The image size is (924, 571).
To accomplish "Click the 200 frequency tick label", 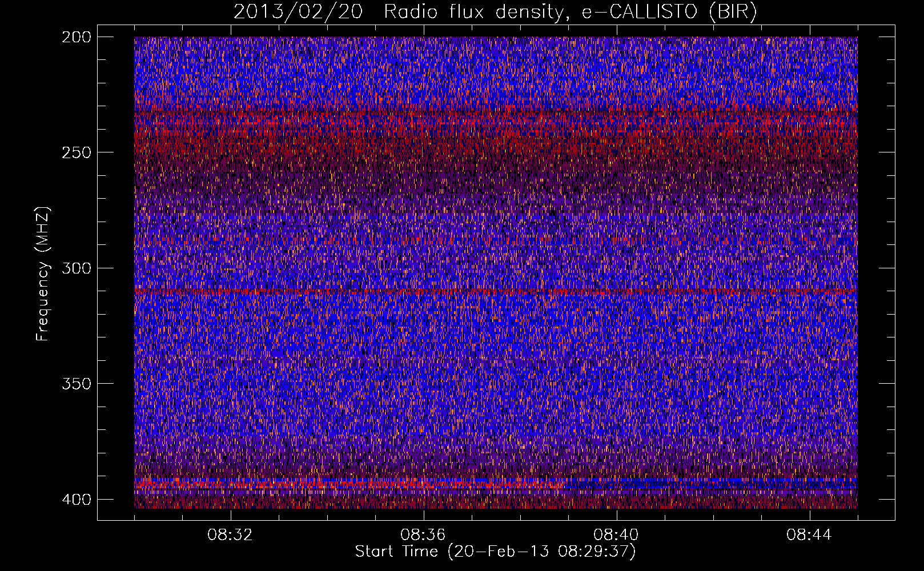I will click(x=76, y=37).
